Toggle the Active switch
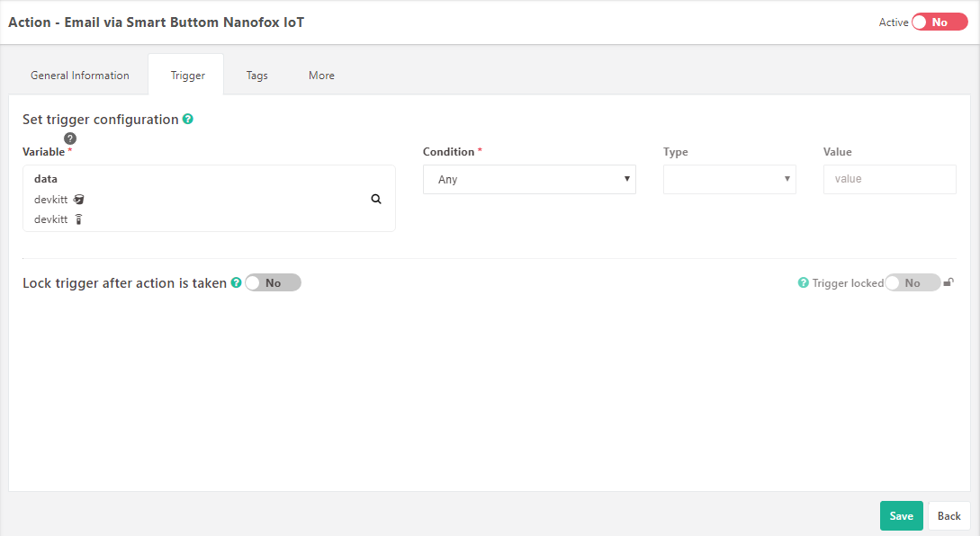This screenshot has width=980, height=536. [x=940, y=22]
